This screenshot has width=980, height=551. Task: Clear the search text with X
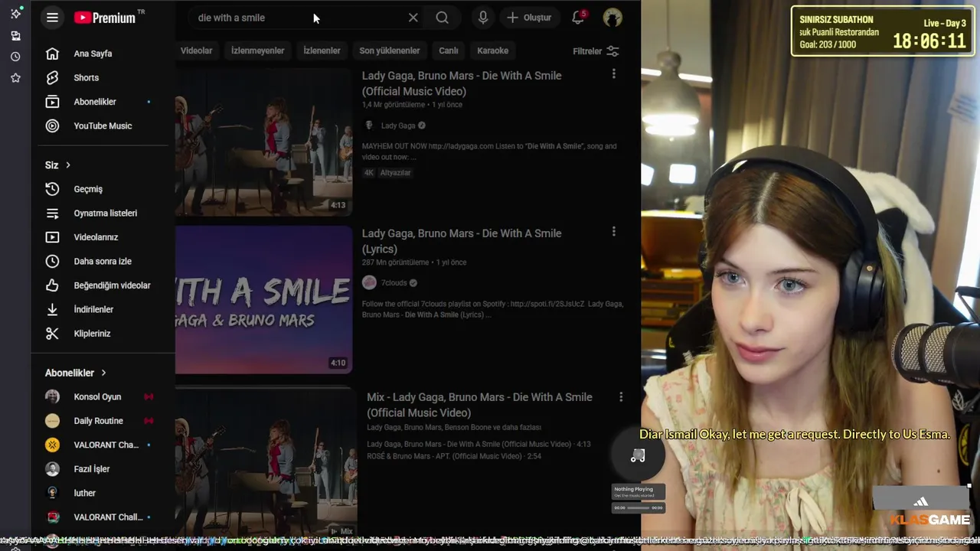[x=413, y=18]
